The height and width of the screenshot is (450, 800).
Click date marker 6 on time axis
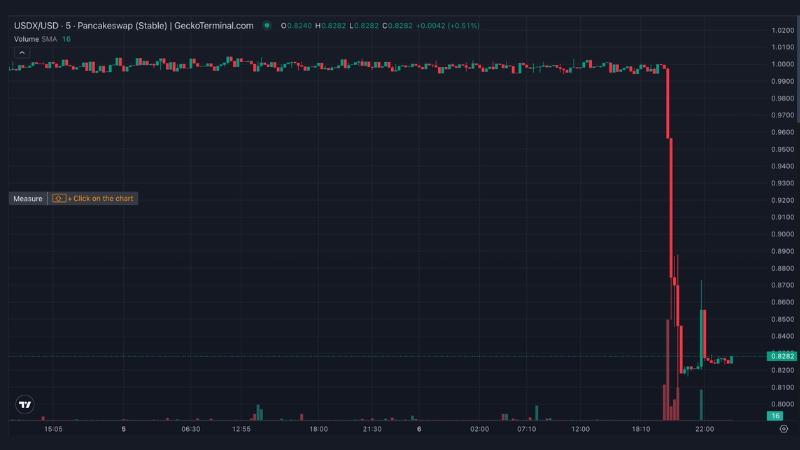point(419,429)
